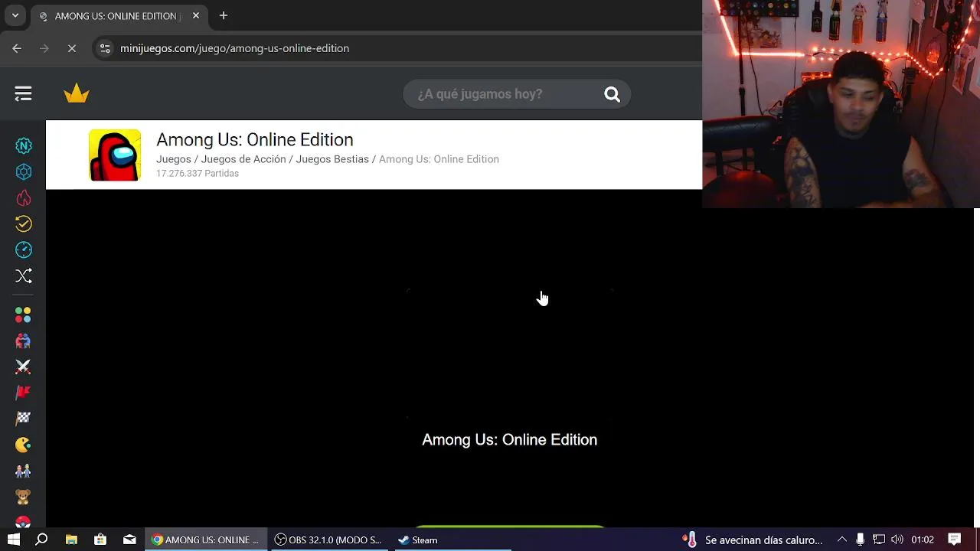
Task: View site information icon in address bar
Action: coord(105,48)
